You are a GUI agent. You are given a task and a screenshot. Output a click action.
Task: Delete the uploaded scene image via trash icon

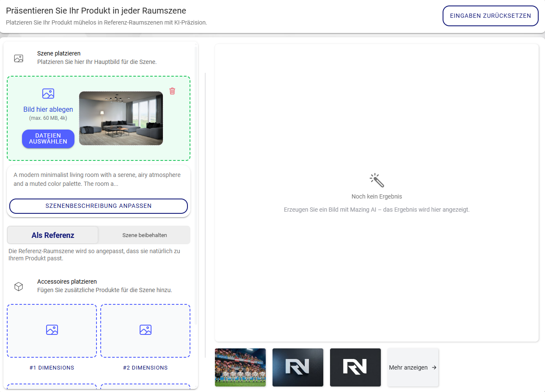pos(172,91)
